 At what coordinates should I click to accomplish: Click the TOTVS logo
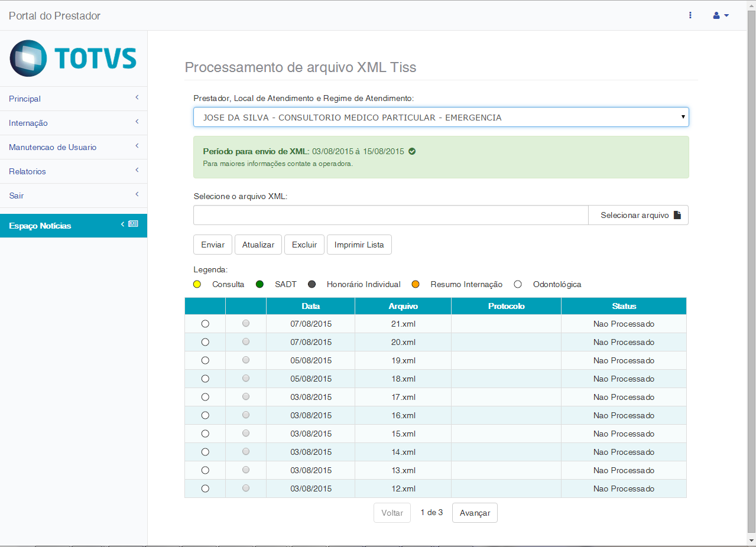pyautogui.click(x=73, y=58)
